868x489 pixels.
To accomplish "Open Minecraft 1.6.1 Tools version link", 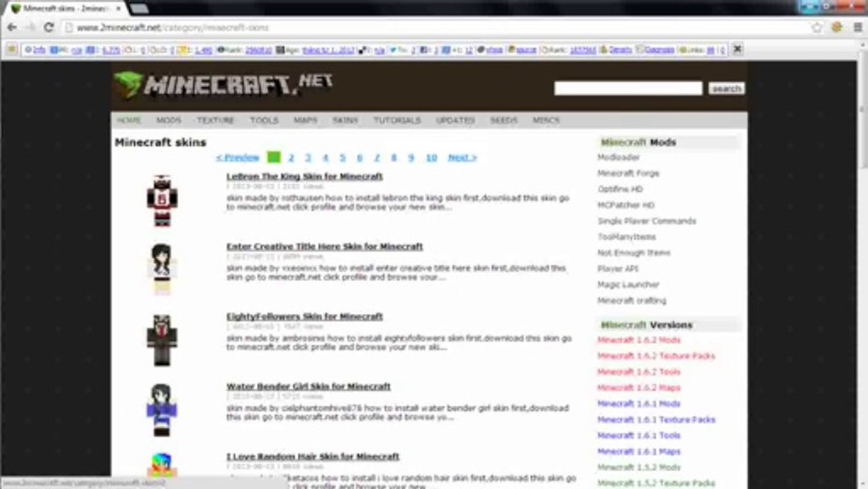I will pyautogui.click(x=639, y=435).
